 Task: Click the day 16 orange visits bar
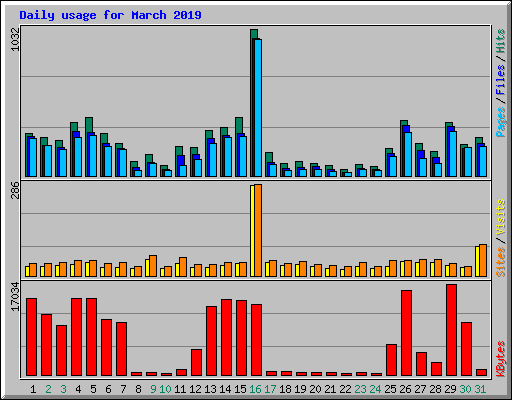click(x=258, y=230)
